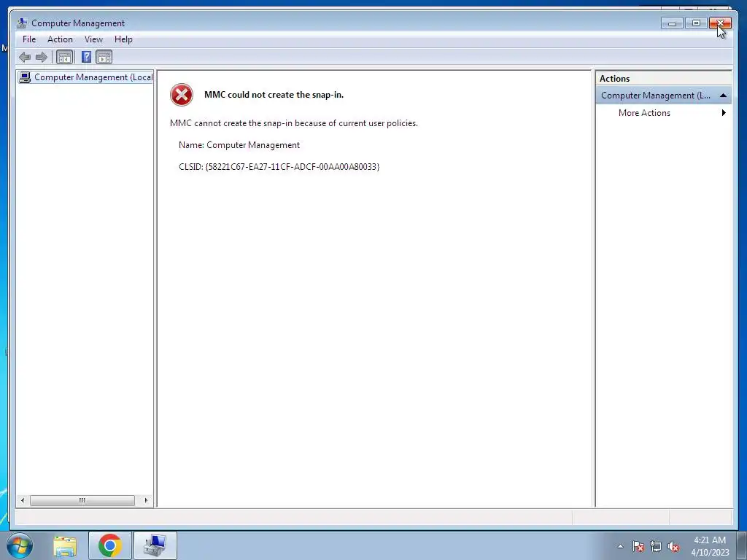747x560 pixels.
Task: Click the Show desktop button
Action: [742, 545]
